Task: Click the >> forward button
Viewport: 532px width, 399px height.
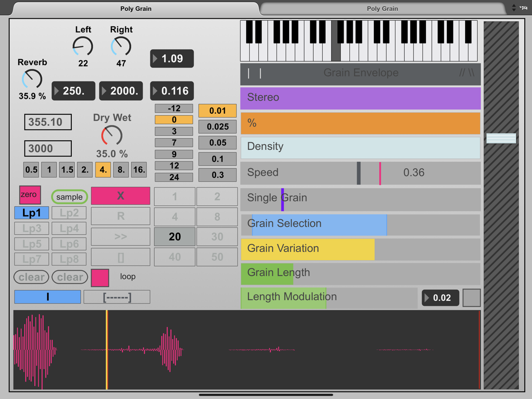Action: 120,237
